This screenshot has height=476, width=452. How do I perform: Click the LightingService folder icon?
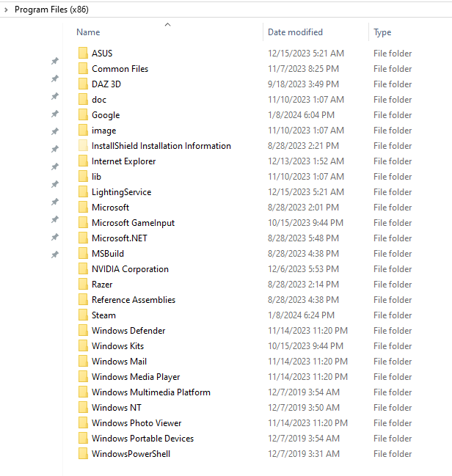tap(83, 191)
